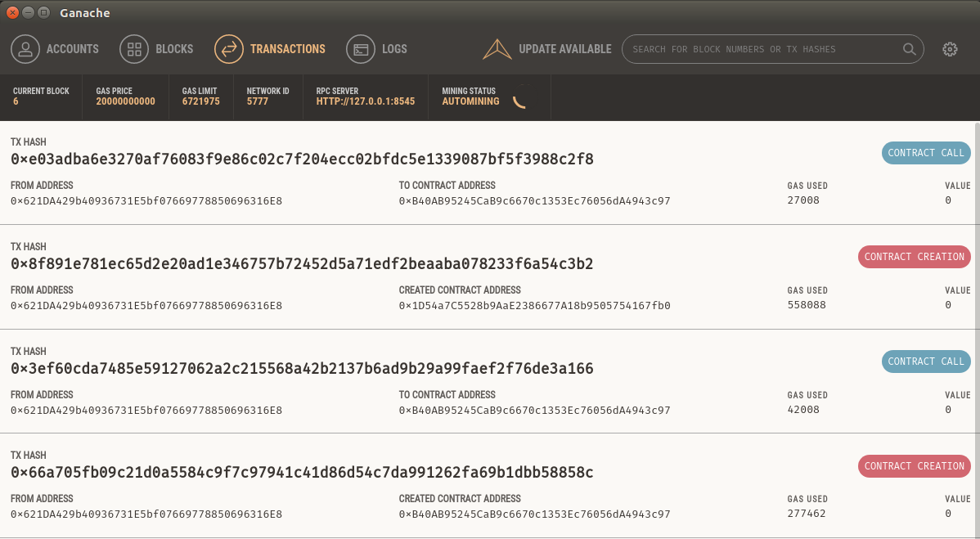The image size is (980, 539).
Task: Click the Update Available text link
Action: click(565, 49)
